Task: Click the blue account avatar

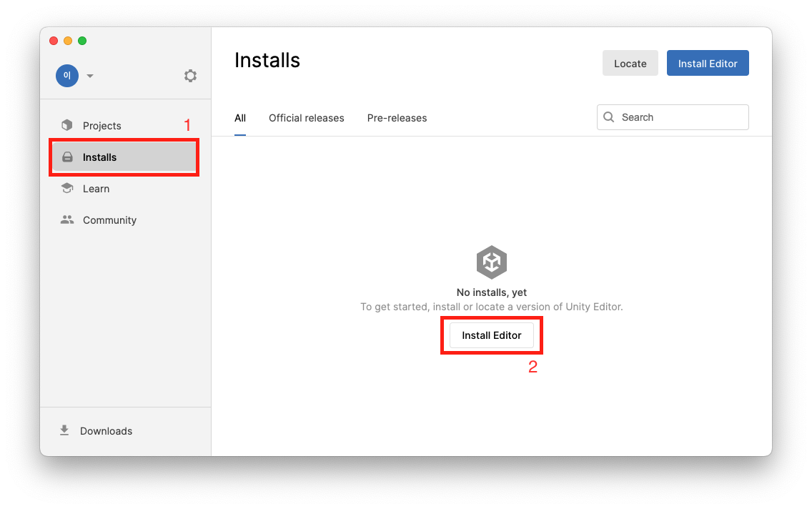Action: click(67, 76)
